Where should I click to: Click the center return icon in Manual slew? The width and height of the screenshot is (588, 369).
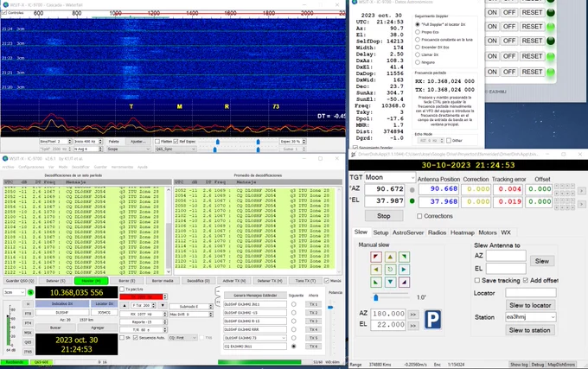[x=390, y=270]
